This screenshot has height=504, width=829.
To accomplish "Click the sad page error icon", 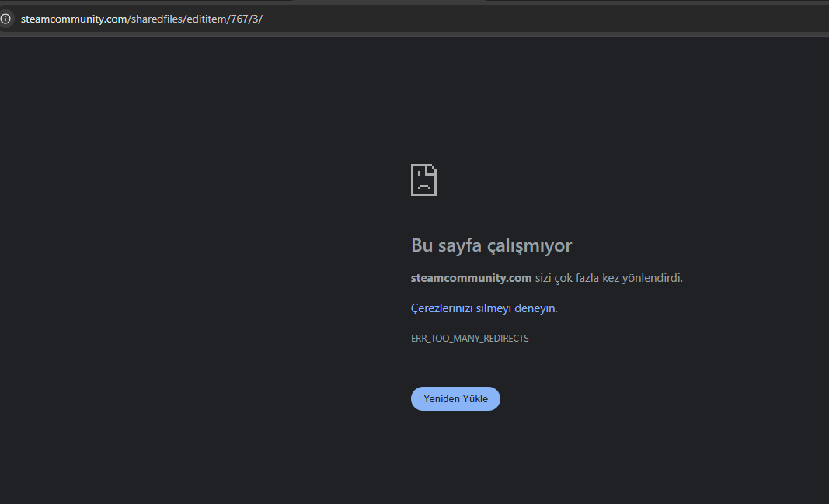I will tap(423, 180).
